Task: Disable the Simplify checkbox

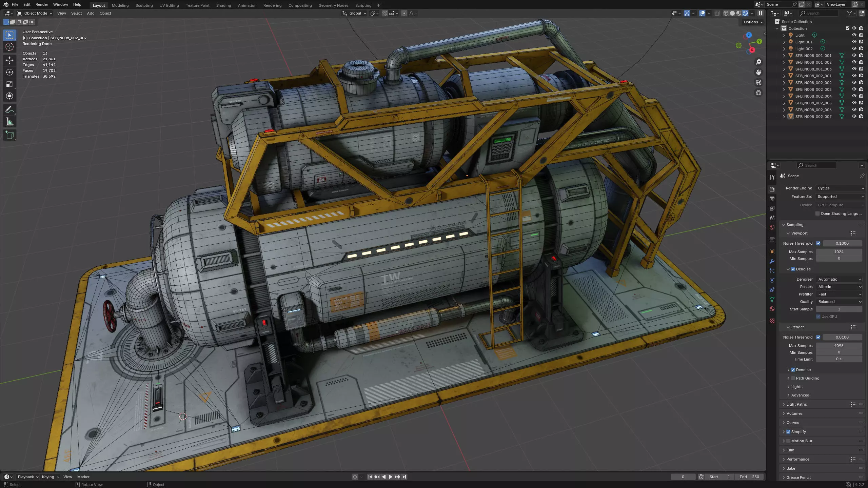Action: [788, 432]
